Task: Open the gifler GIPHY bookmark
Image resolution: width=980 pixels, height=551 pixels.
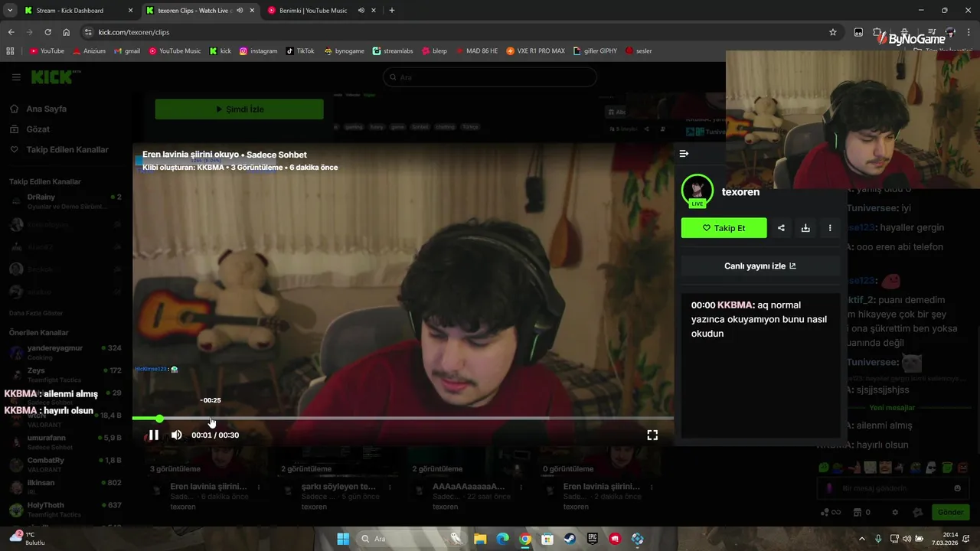Action: click(x=595, y=51)
